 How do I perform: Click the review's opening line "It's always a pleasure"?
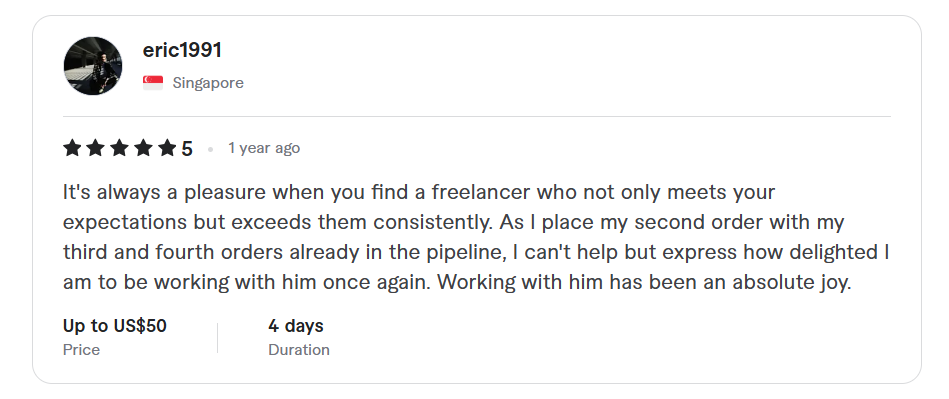164,193
